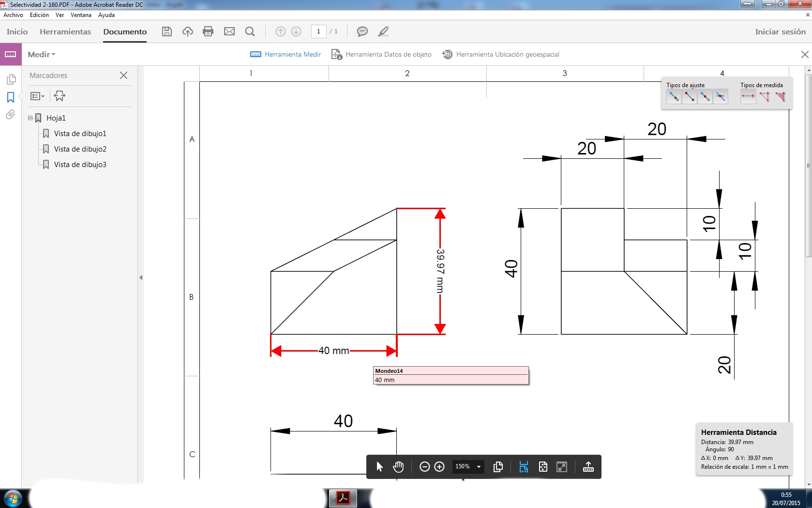Click the new bookmark icon
Screen dimensions: 812x508
tap(60, 96)
